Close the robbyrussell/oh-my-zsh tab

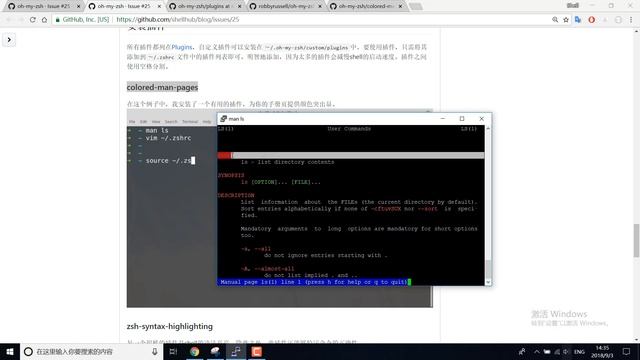[x=320, y=6]
